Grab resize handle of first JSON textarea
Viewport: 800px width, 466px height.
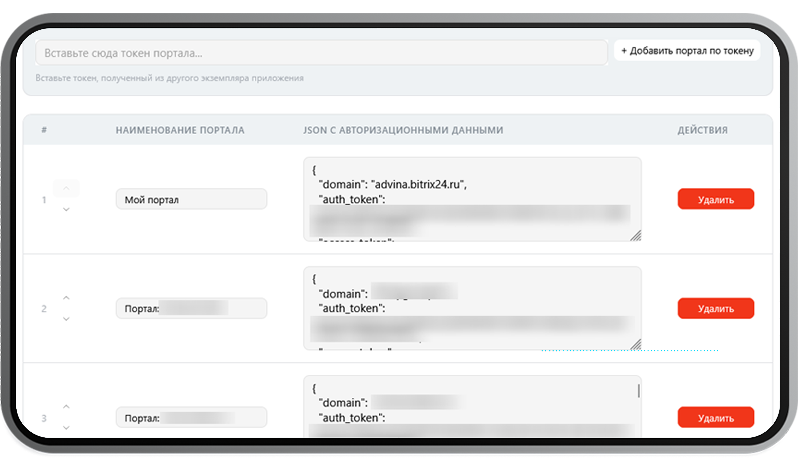635,235
